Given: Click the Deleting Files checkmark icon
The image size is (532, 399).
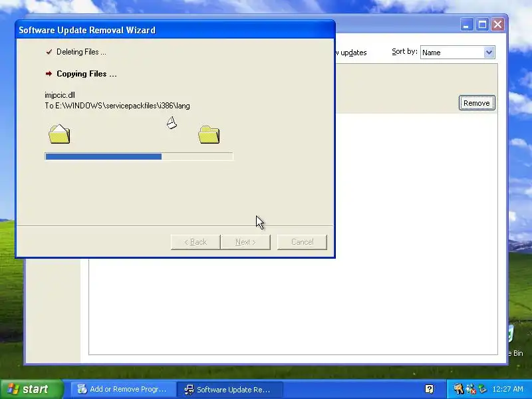Looking at the screenshot, I should click(49, 52).
